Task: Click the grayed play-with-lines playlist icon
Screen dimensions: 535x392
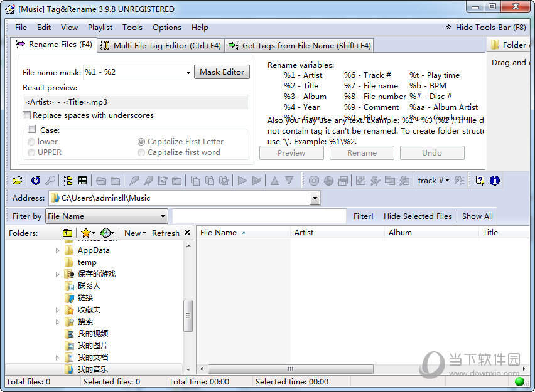Action: point(257,181)
